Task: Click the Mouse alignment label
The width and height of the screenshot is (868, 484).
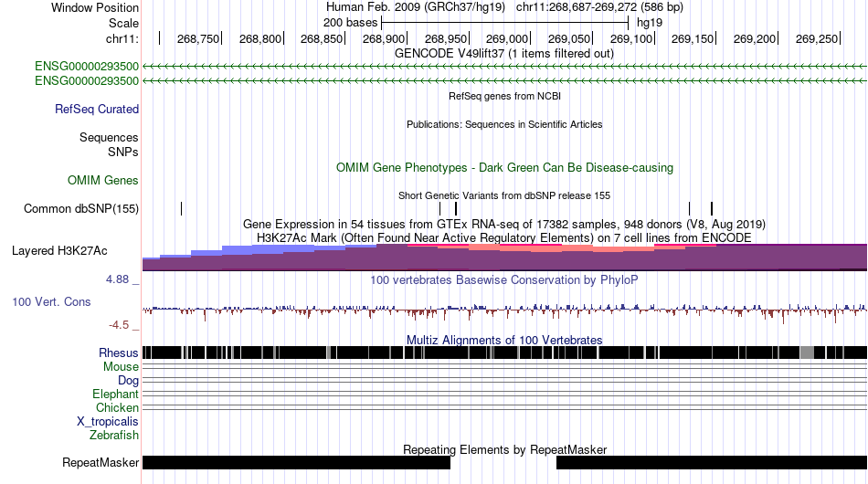Action: (x=121, y=367)
